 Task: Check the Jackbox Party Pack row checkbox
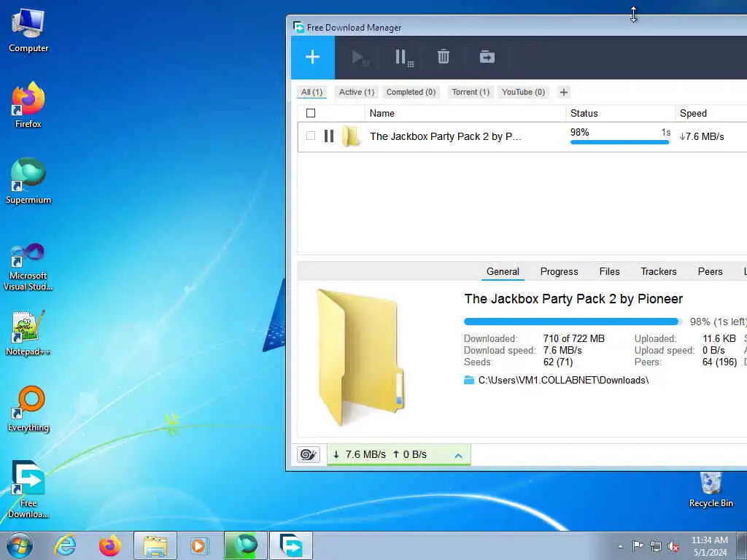[311, 136]
